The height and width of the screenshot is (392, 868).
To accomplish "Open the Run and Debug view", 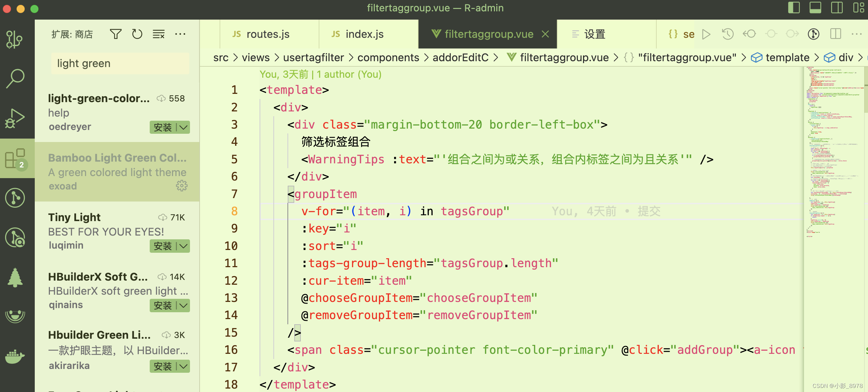I will 15,119.
